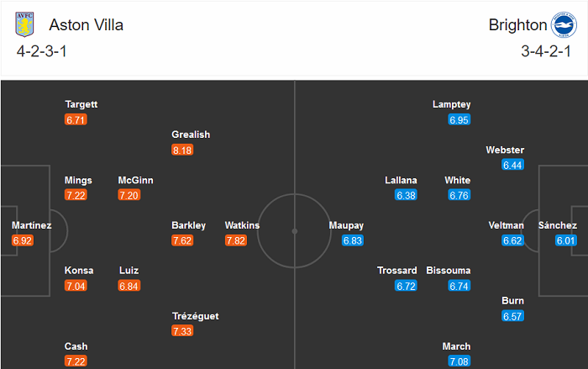
Task: Click Cash's 7.22 rating badge
Action: pos(76,361)
